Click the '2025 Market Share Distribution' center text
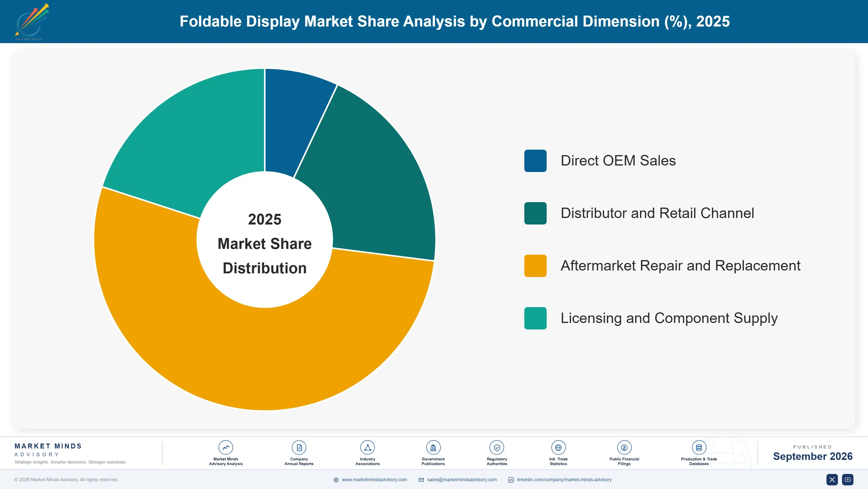868x489 pixels. pos(265,243)
